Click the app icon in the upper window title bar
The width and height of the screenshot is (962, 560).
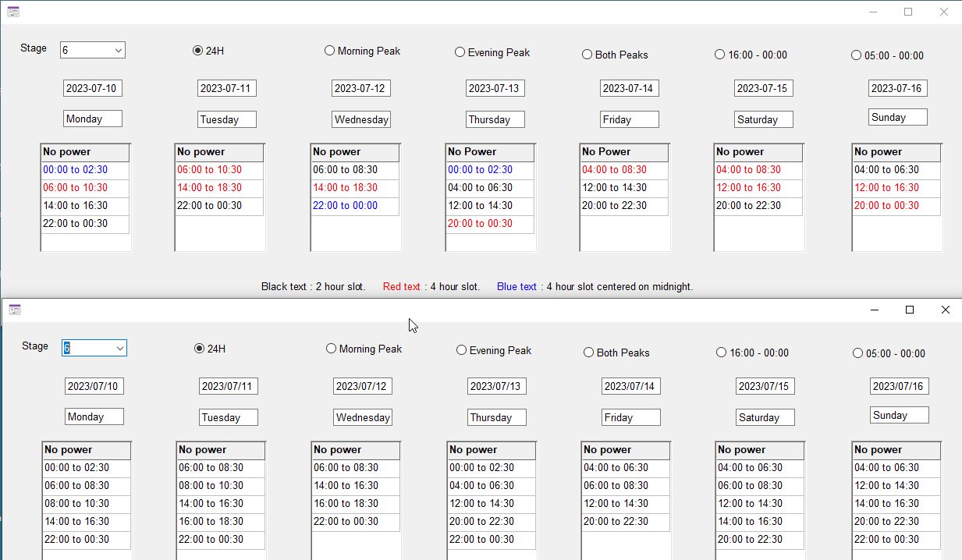(13, 12)
